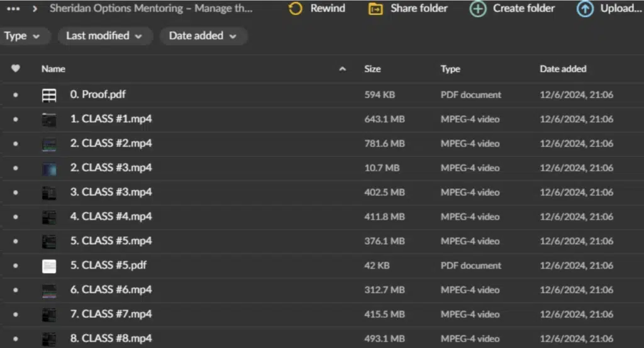This screenshot has height=348, width=644.
Task: Click the thumbnail of 4. CLASS #4.mp4
Action: point(49,217)
